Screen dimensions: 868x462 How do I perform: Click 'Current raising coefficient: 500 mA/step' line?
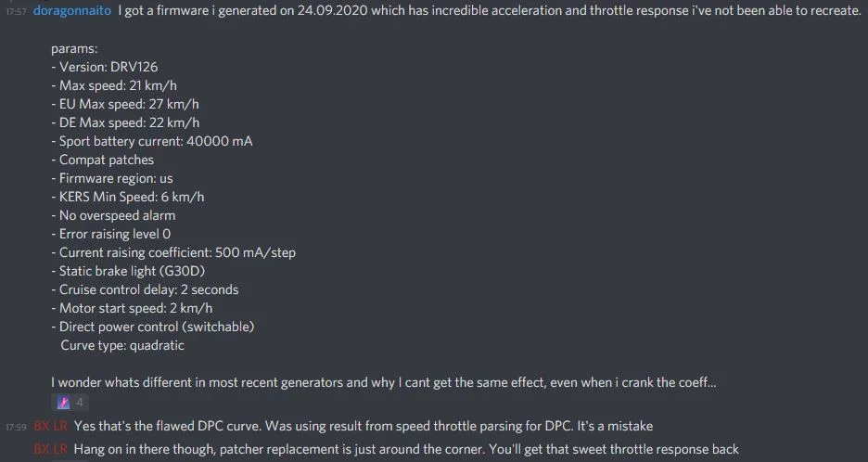(173, 252)
